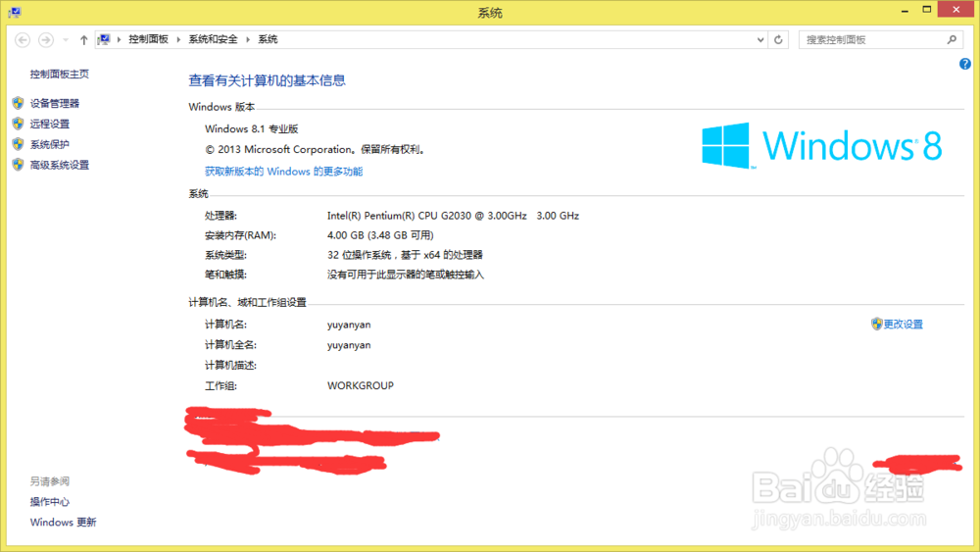Click the system window title bar icon

15,12
